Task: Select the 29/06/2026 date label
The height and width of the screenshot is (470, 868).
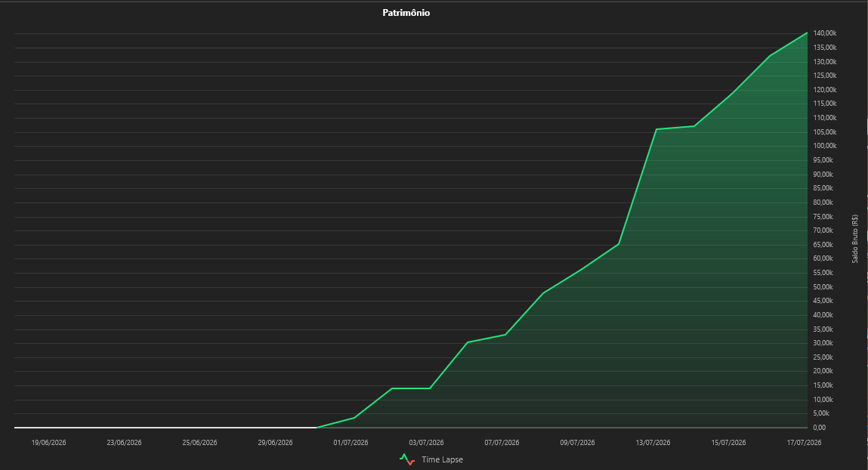Action: pyautogui.click(x=275, y=442)
